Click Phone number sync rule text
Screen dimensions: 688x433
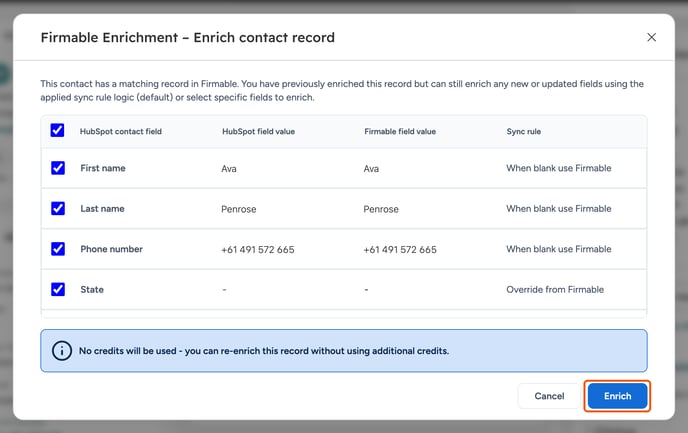coord(559,249)
